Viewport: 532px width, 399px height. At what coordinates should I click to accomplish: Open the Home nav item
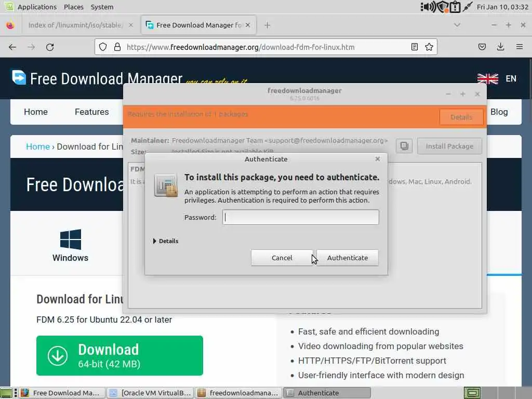[x=36, y=112]
